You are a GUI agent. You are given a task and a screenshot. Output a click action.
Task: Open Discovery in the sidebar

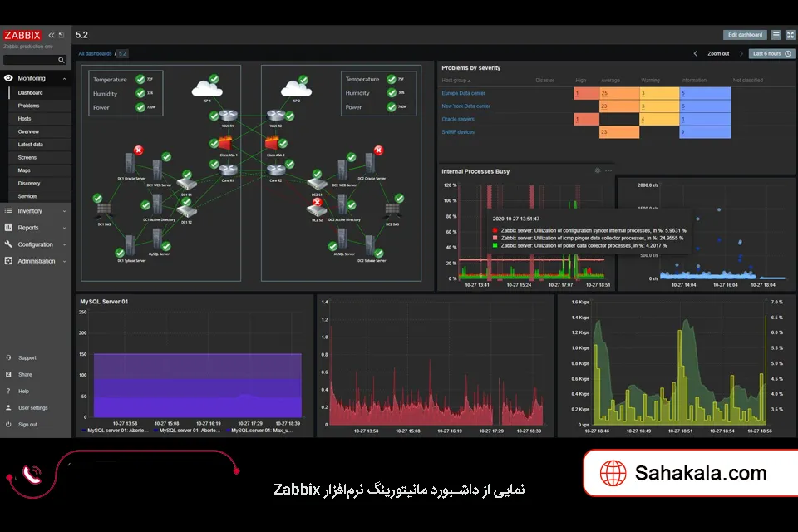[29, 183]
